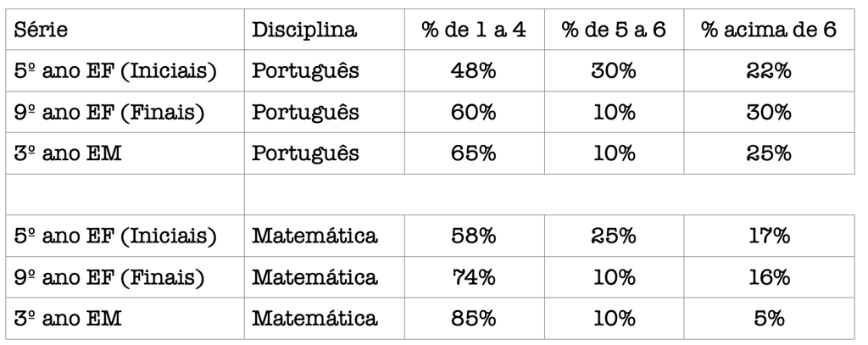Select "3º ano EM" in the Matemática section
868x345 pixels.
point(70,319)
